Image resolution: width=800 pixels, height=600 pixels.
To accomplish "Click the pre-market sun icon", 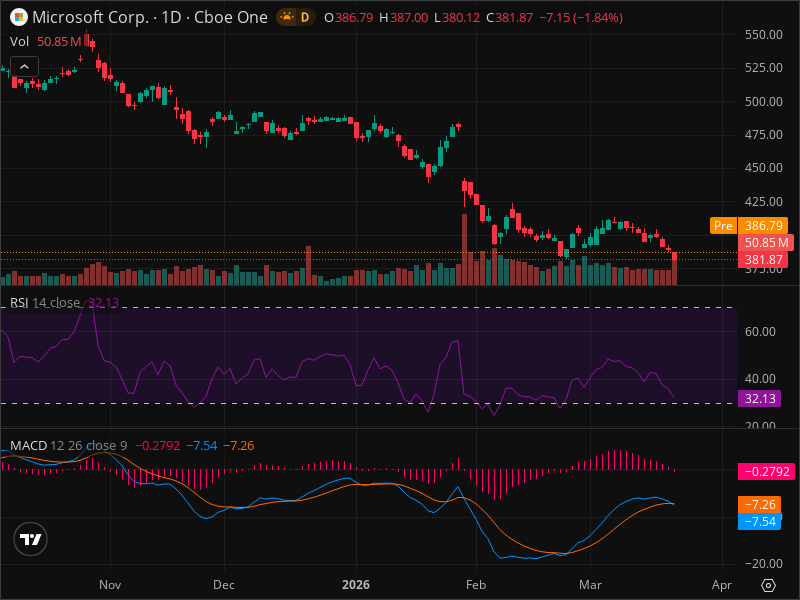I will coord(287,17).
